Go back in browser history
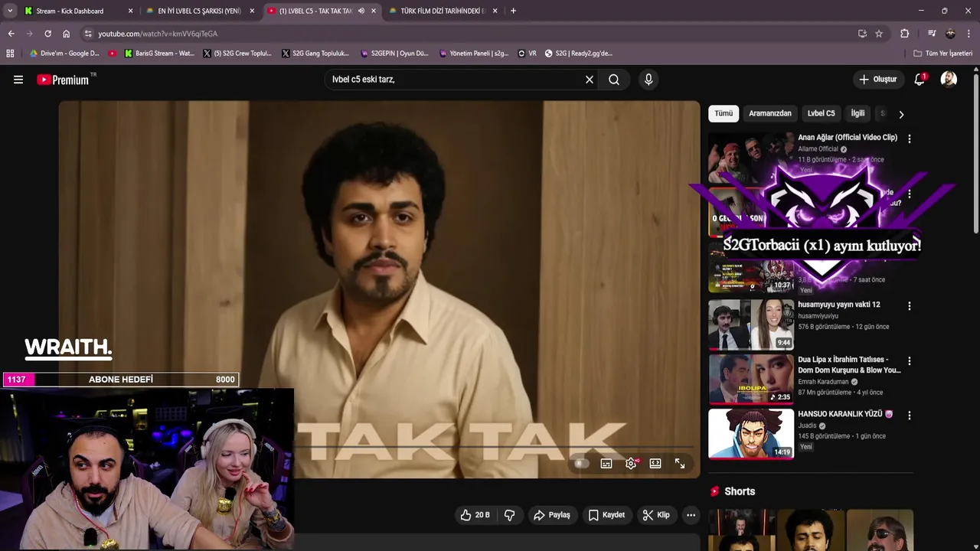Screen dimensions: 980x551 click(x=11, y=34)
